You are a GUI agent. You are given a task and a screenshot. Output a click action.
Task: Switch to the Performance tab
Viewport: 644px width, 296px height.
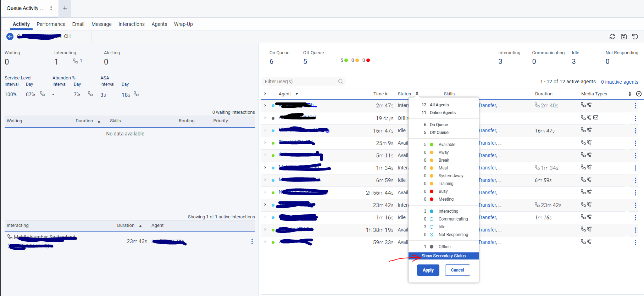(51, 24)
